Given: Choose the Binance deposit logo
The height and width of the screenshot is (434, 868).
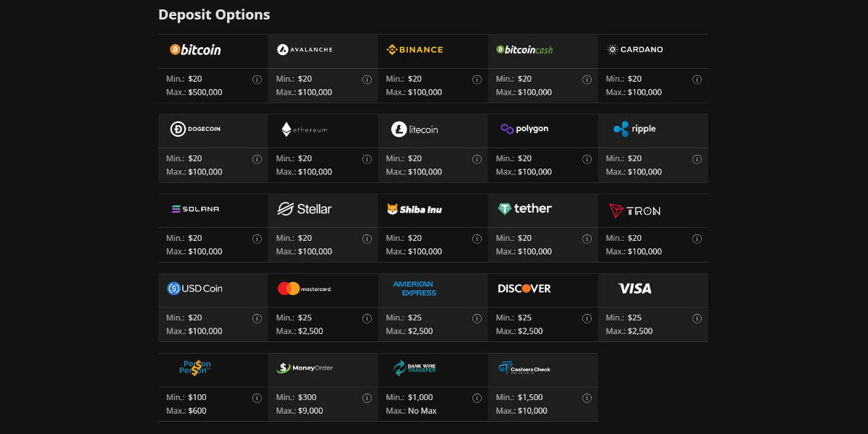Looking at the screenshot, I should pyautogui.click(x=414, y=50).
